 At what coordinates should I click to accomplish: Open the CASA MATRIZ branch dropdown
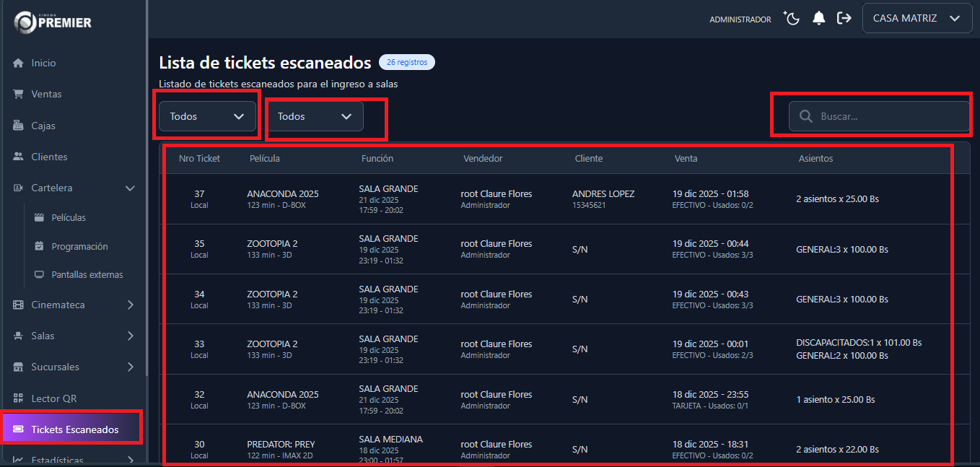[x=916, y=19]
